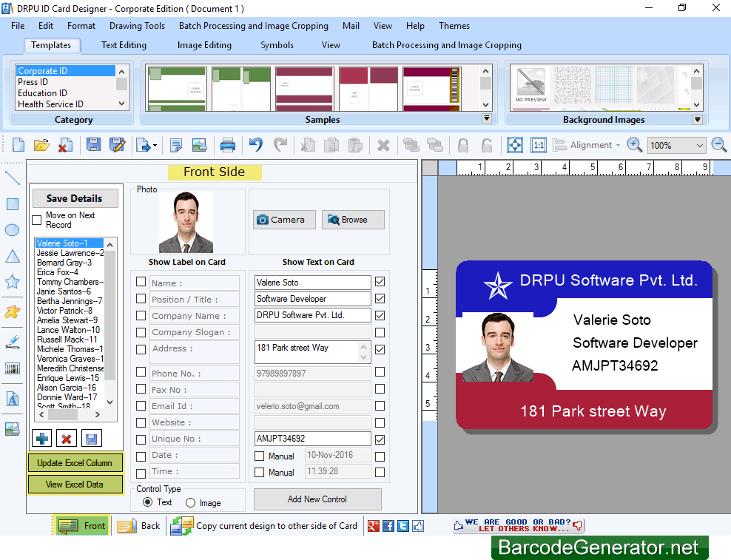Select the Text (A) tool in the sidebar
731x560 pixels.
12,399
